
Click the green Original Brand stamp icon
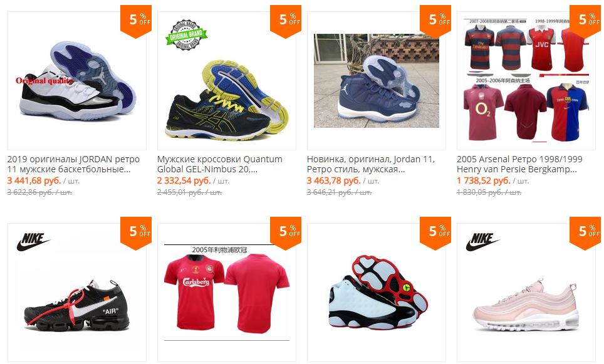coord(187,35)
